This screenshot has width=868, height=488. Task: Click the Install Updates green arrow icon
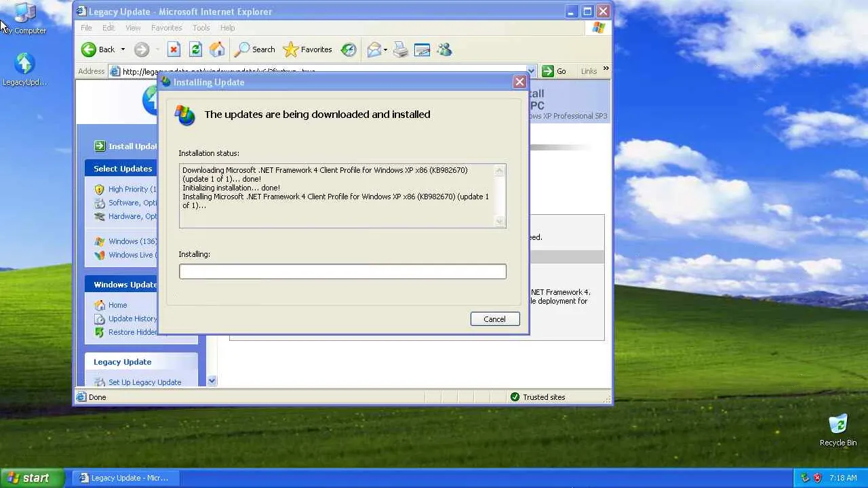pos(100,146)
